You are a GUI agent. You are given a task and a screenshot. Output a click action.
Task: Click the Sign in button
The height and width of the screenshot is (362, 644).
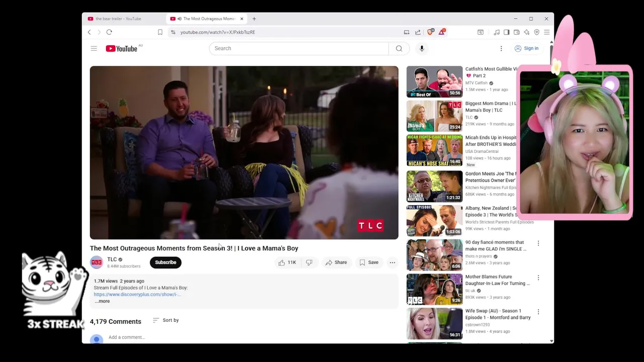526,48
